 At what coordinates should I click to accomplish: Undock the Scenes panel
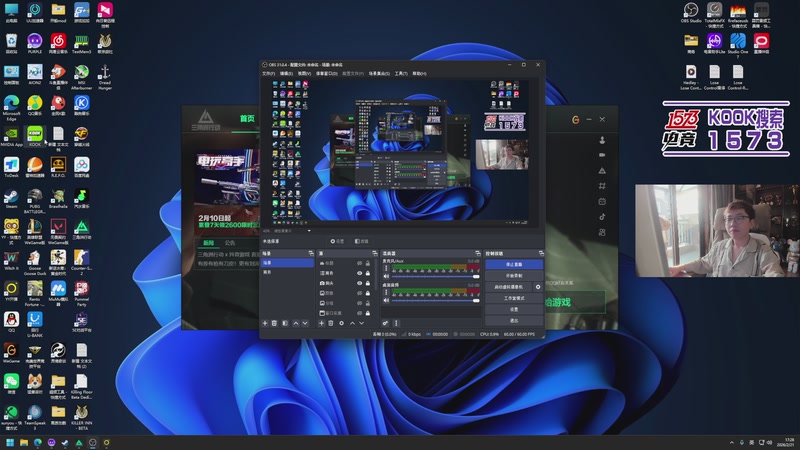tap(311, 253)
